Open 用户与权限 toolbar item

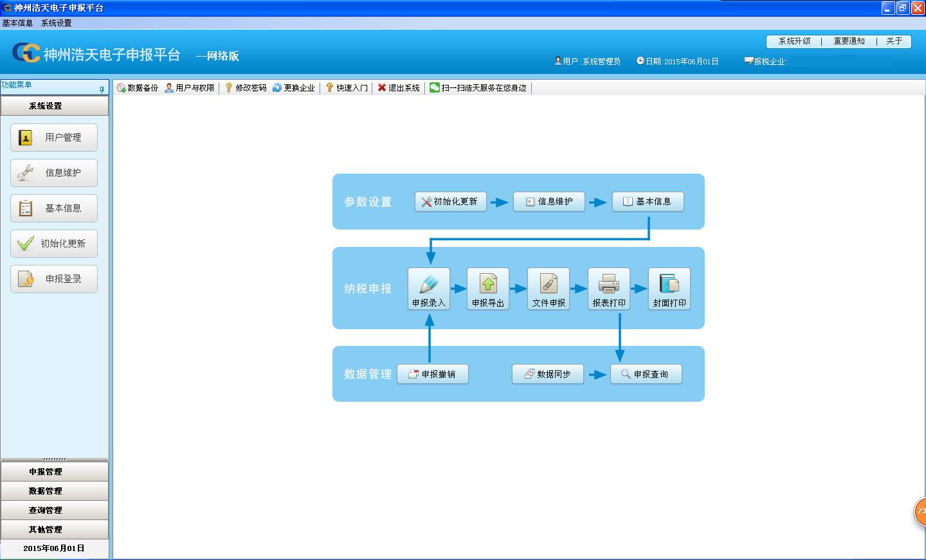pyautogui.click(x=190, y=88)
